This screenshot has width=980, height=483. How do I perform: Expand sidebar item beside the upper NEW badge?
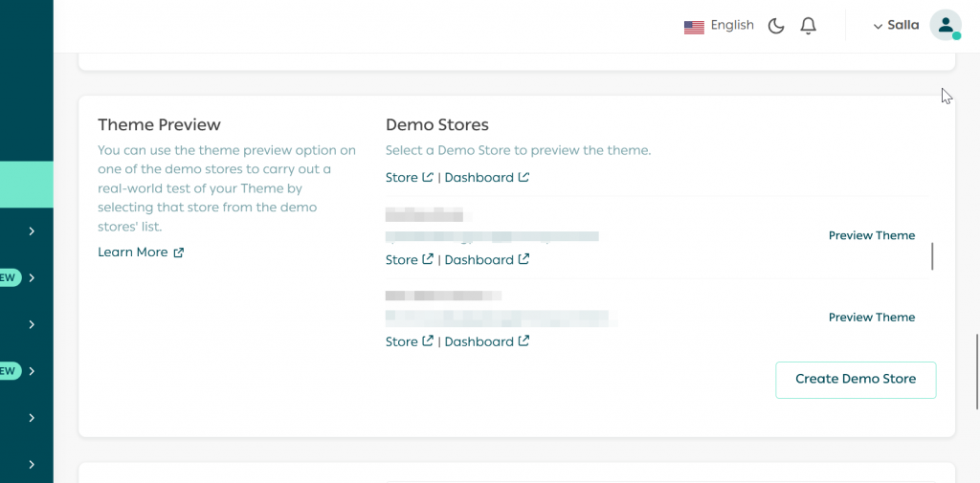[x=32, y=278]
